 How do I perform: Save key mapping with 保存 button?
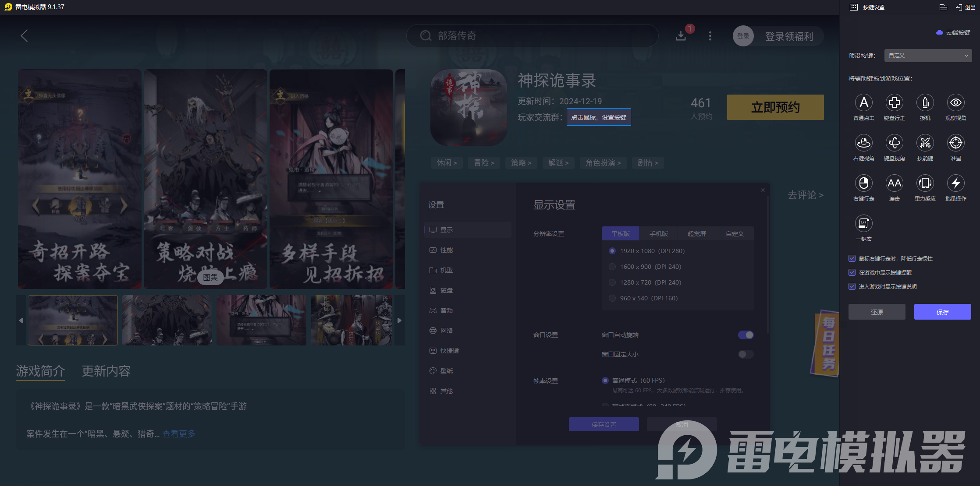[942, 312]
